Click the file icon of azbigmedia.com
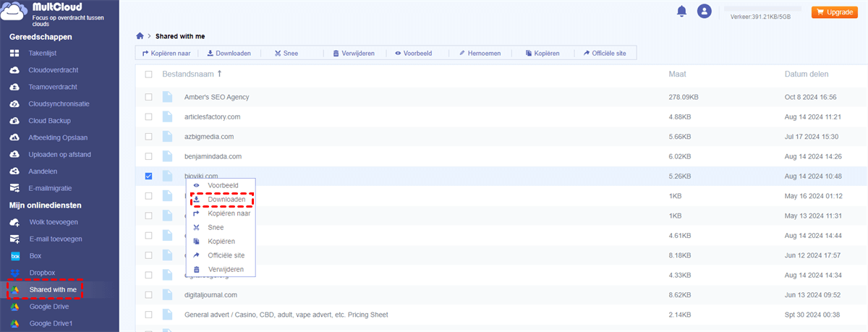Viewport: 868px width, 332px height. 168,136
